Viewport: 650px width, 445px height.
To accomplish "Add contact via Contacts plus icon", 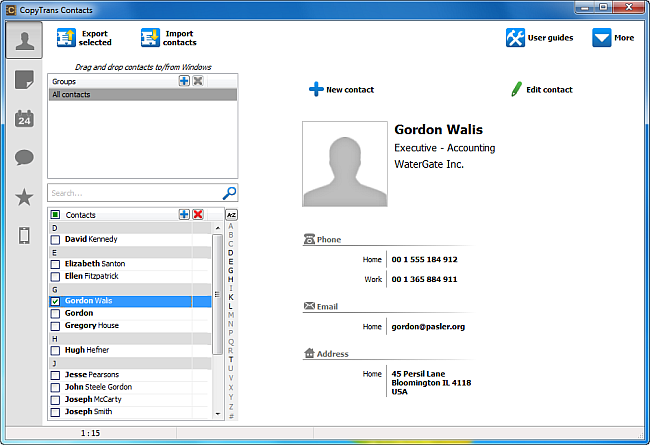I will coord(184,214).
